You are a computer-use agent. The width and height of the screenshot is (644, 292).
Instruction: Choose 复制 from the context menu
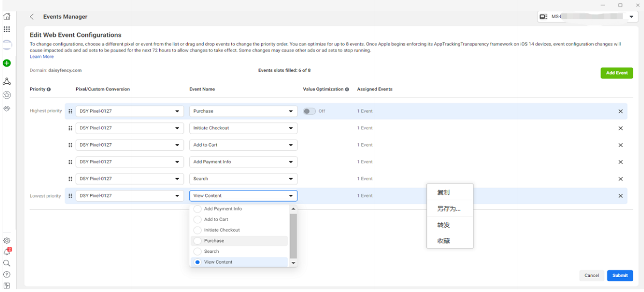click(443, 192)
